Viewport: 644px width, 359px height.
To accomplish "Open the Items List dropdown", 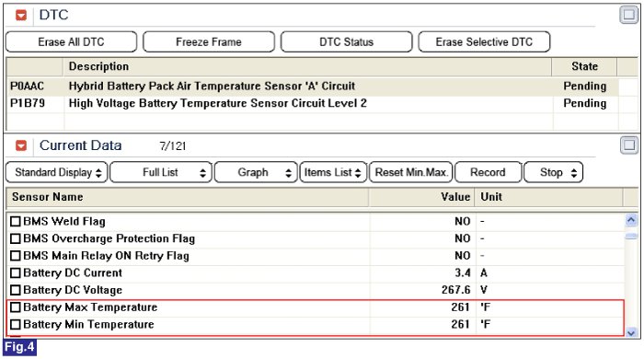I will (333, 172).
